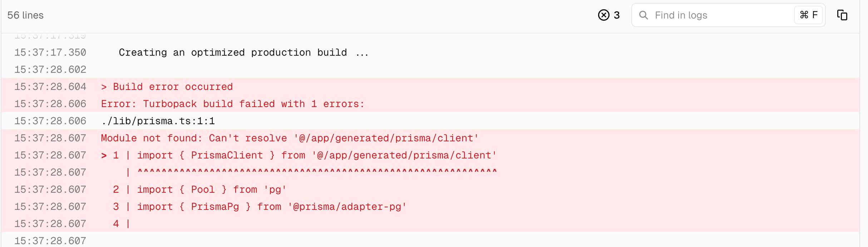Click the error count circle-X icon
Screen dimensions: 868x247
(x=603, y=15)
